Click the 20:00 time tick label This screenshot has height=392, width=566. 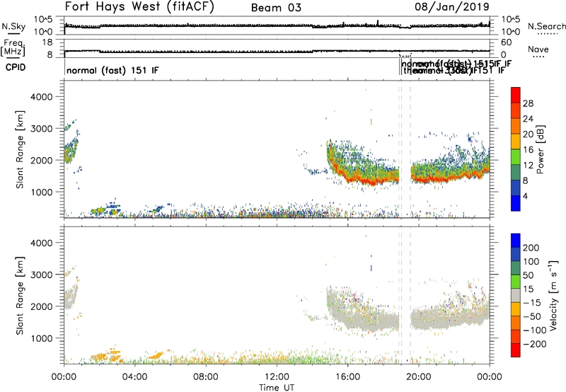pyautogui.click(x=418, y=377)
